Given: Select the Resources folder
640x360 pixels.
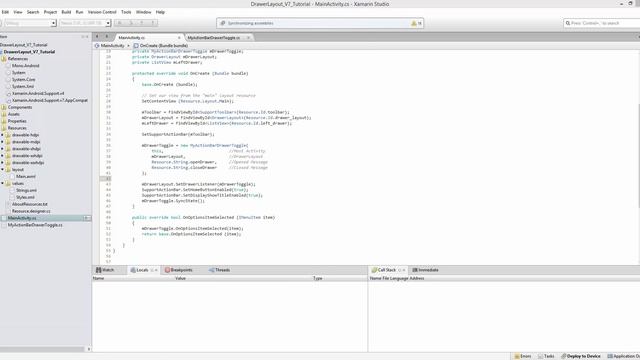Looking at the screenshot, I should click(17, 128).
